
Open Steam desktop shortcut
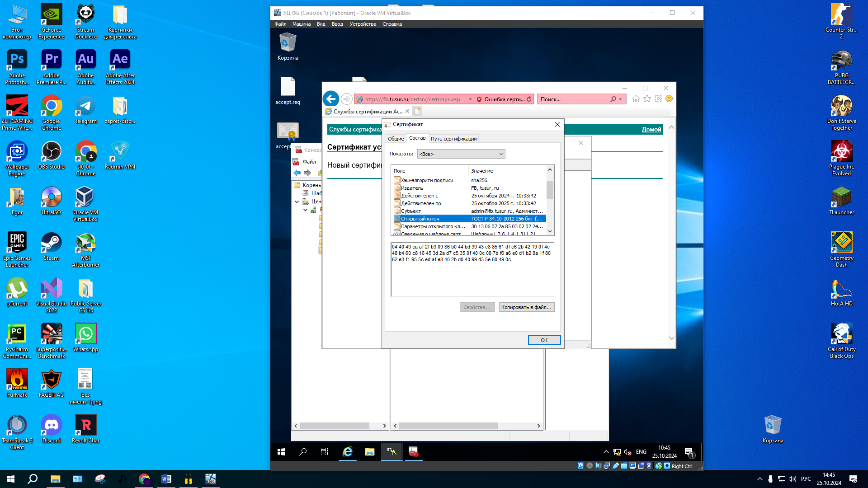click(51, 247)
